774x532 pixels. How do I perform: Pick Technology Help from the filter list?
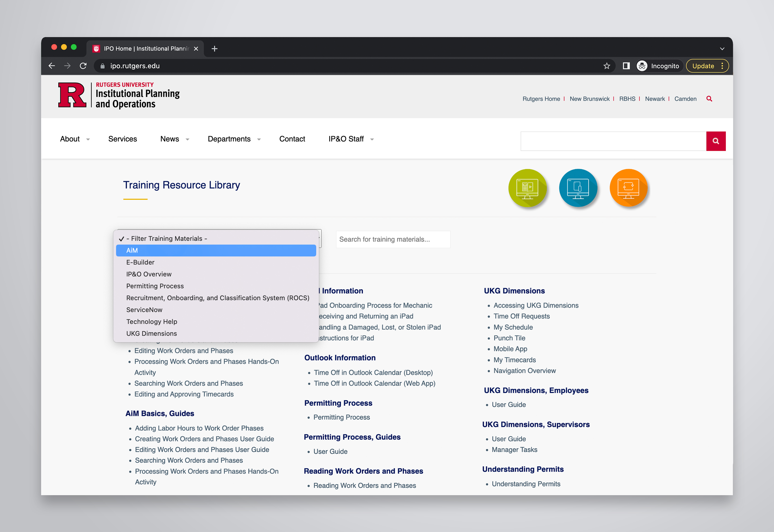(x=216, y=322)
